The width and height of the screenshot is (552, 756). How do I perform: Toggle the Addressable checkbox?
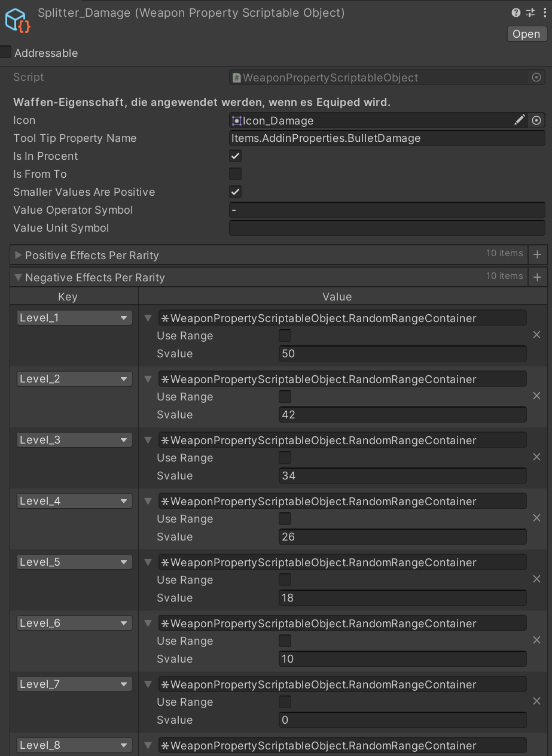5,53
